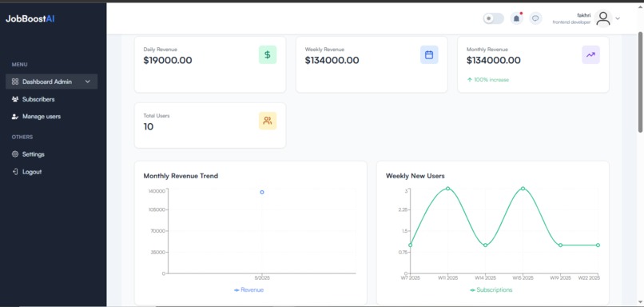The image size is (644, 307).
Task: Click the page vertical scrollbar thumb
Action: point(640,82)
